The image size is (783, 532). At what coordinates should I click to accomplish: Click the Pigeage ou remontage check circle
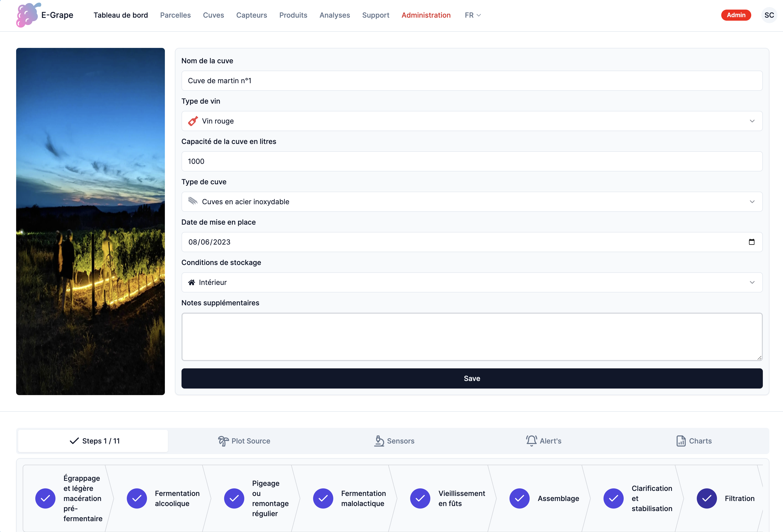(x=234, y=498)
